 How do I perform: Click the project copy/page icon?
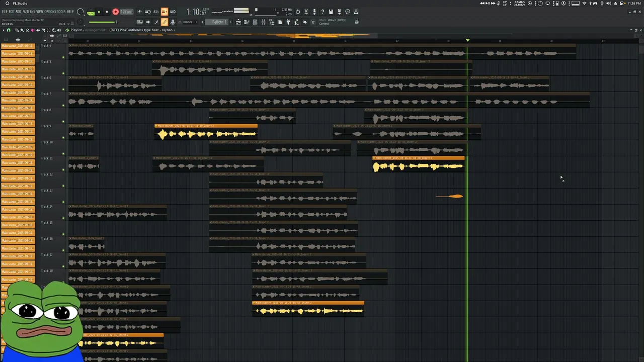pyautogui.click(x=280, y=22)
